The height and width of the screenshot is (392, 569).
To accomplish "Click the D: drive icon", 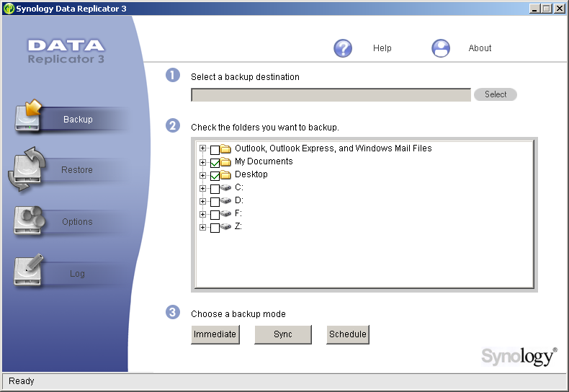I will point(225,200).
